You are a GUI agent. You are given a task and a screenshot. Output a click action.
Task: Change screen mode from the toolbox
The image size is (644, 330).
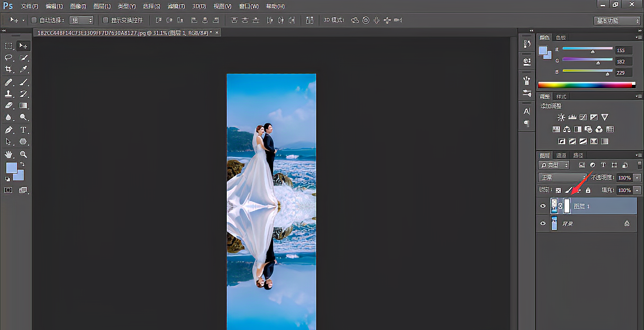(23, 190)
